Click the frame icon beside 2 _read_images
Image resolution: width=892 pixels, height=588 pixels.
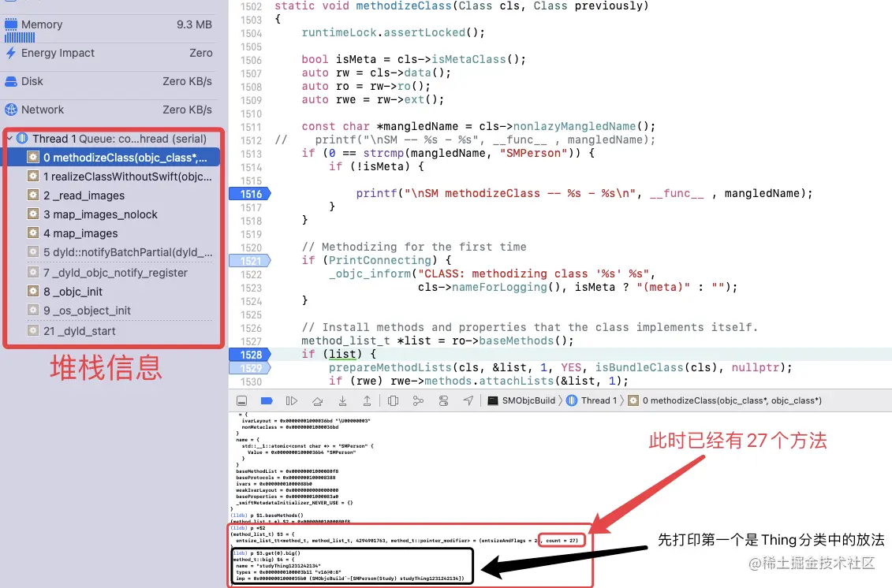click(33, 195)
